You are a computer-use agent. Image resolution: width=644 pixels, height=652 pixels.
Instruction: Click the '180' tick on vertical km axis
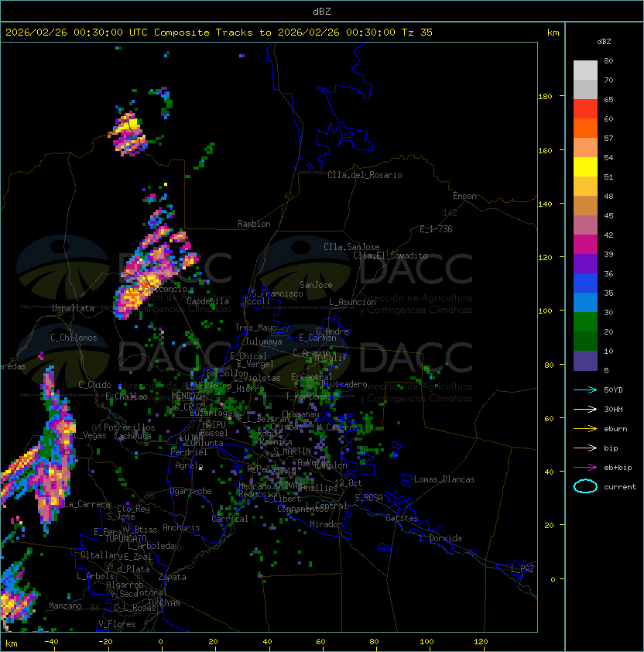pyautogui.click(x=545, y=97)
